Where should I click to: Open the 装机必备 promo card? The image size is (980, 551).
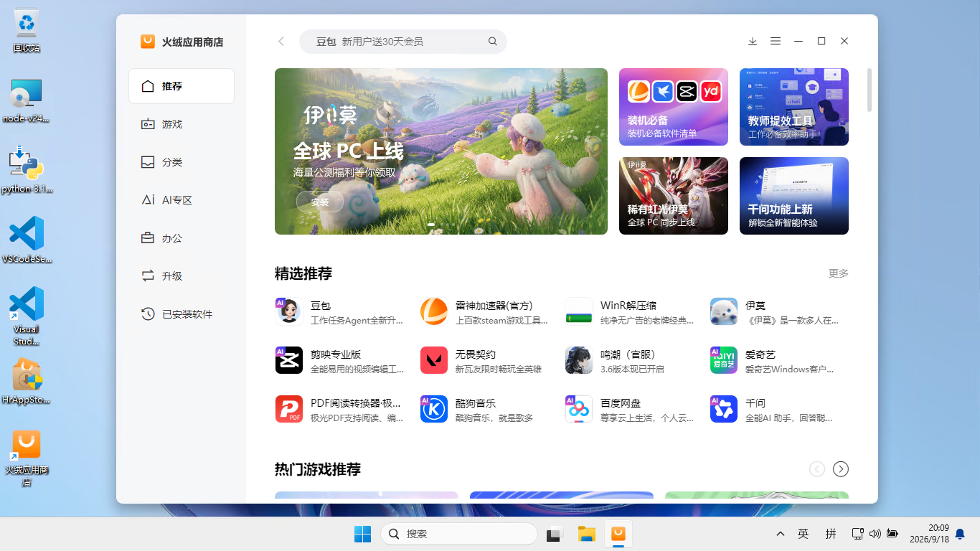674,107
